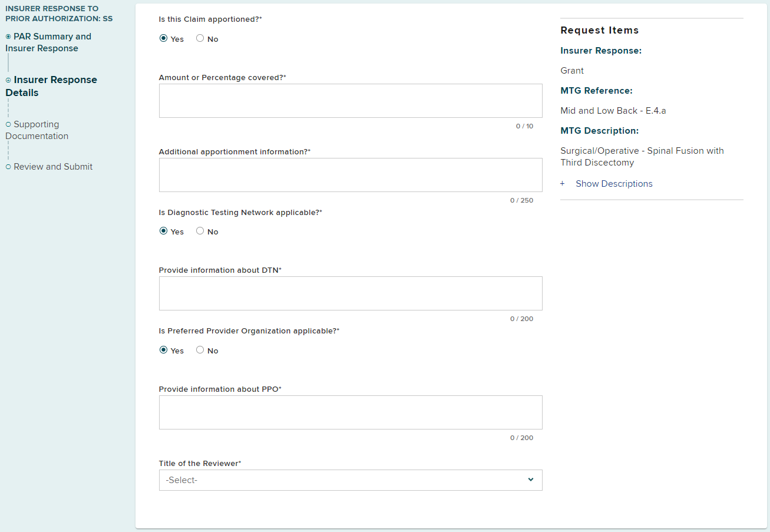Select No for claim apportioned

click(x=200, y=38)
